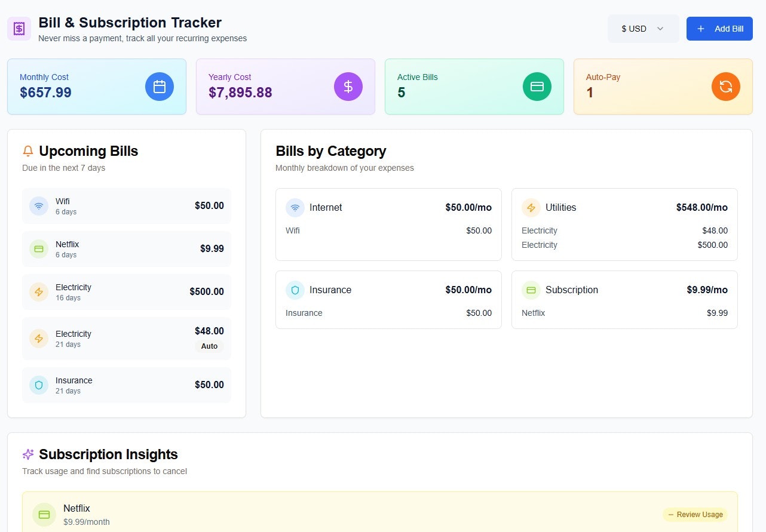The image size is (766, 532).
Task: Click the card icon on Active Bills card
Action: point(537,86)
